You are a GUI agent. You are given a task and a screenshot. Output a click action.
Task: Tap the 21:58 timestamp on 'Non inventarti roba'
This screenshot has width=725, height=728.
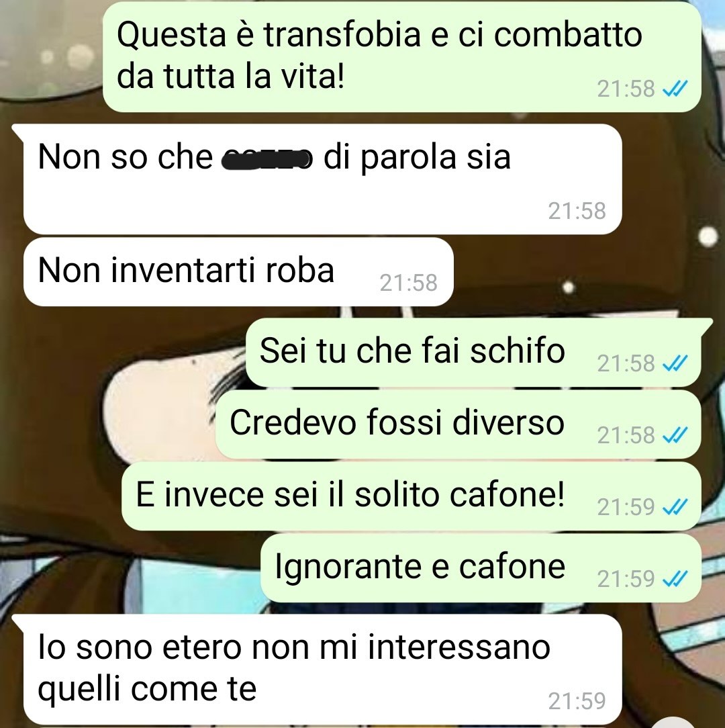click(x=408, y=283)
